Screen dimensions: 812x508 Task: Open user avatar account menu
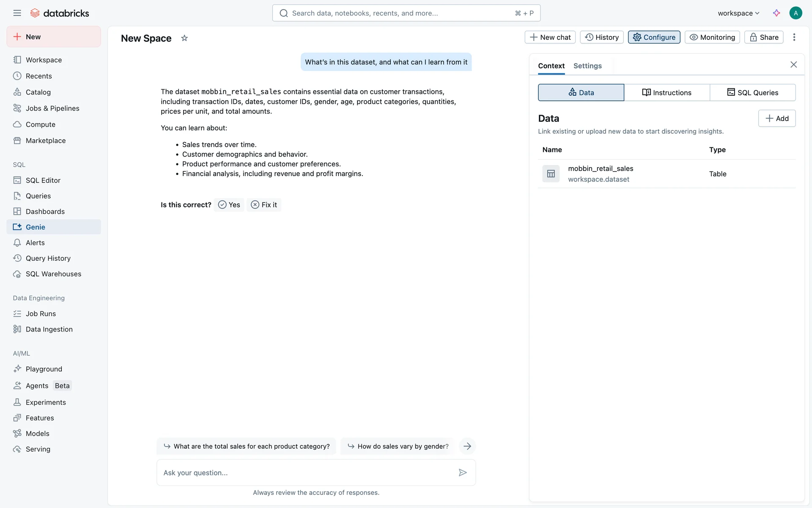(796, 13)
